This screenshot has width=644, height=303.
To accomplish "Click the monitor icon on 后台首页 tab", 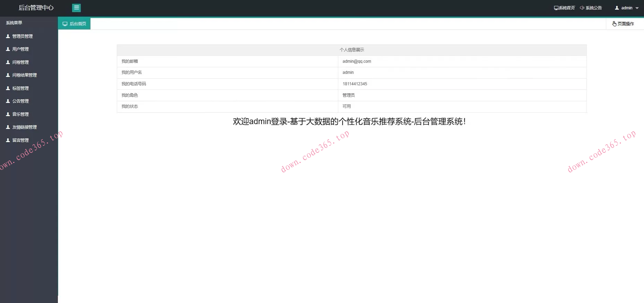I will [x=65, y=24].
